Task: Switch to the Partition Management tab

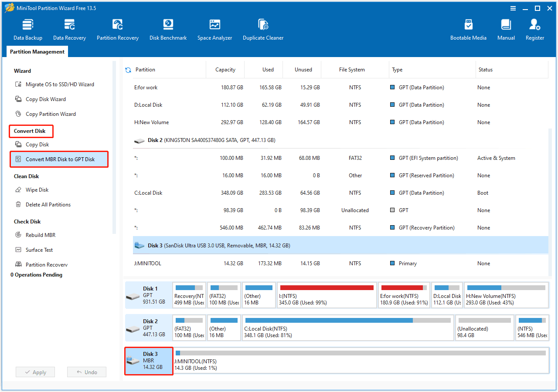Action: [37, 51]
